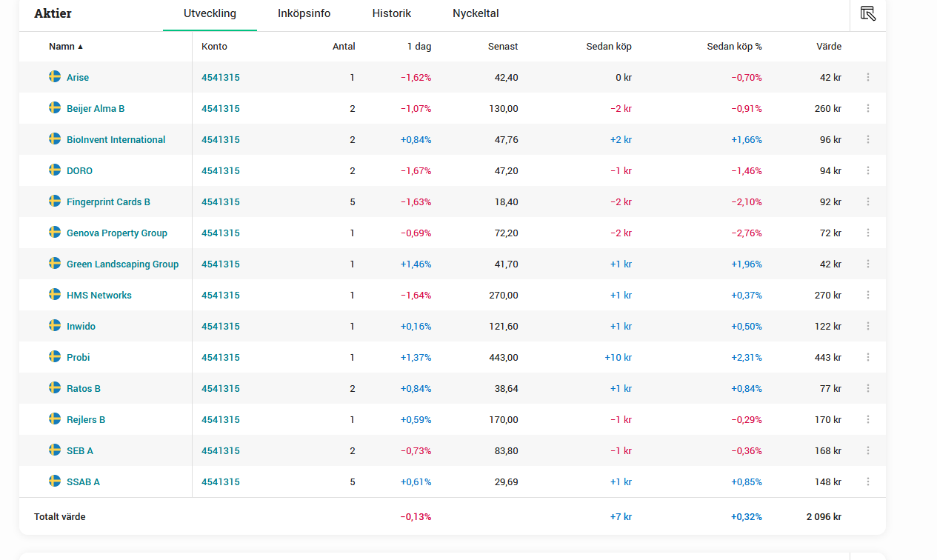Image resolution: width=937 pixels, height=560 pixels.
Task: Click the Swedish flag beside DORO
Action: (55, 170)
